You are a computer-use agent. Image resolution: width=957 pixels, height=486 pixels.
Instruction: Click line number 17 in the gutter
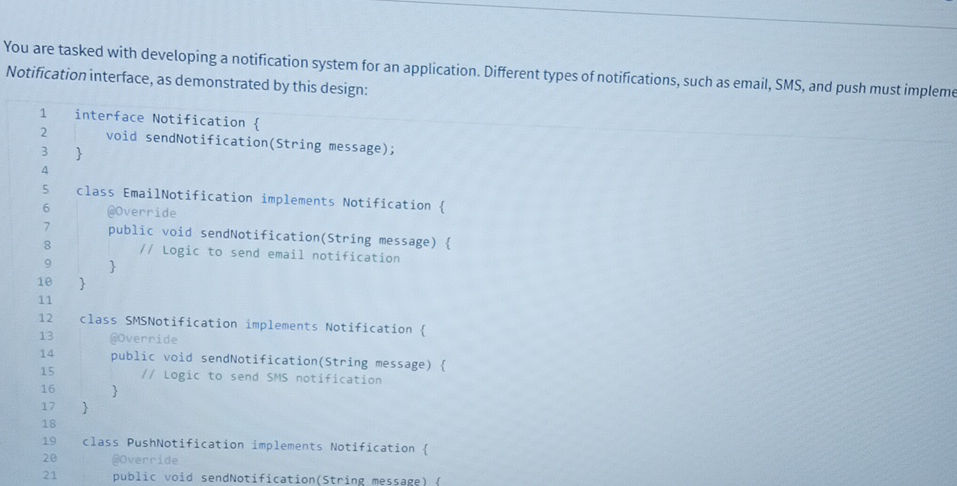click(47, 406)
